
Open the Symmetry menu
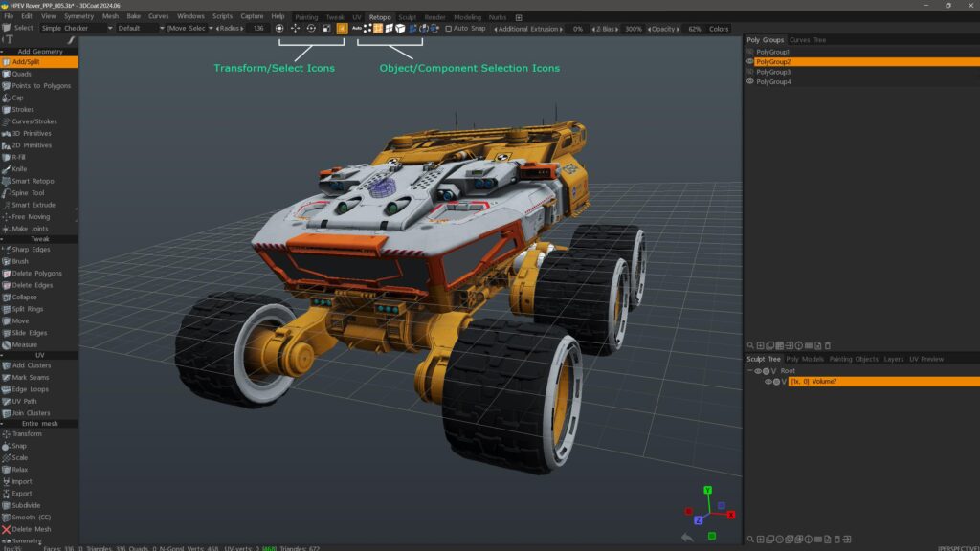coord(78,16)
